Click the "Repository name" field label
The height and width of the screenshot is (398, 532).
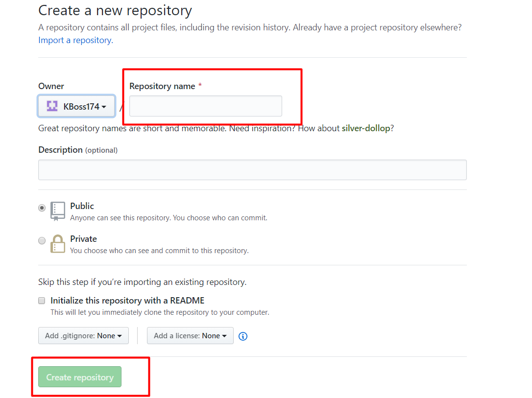[x=162, y=86]
